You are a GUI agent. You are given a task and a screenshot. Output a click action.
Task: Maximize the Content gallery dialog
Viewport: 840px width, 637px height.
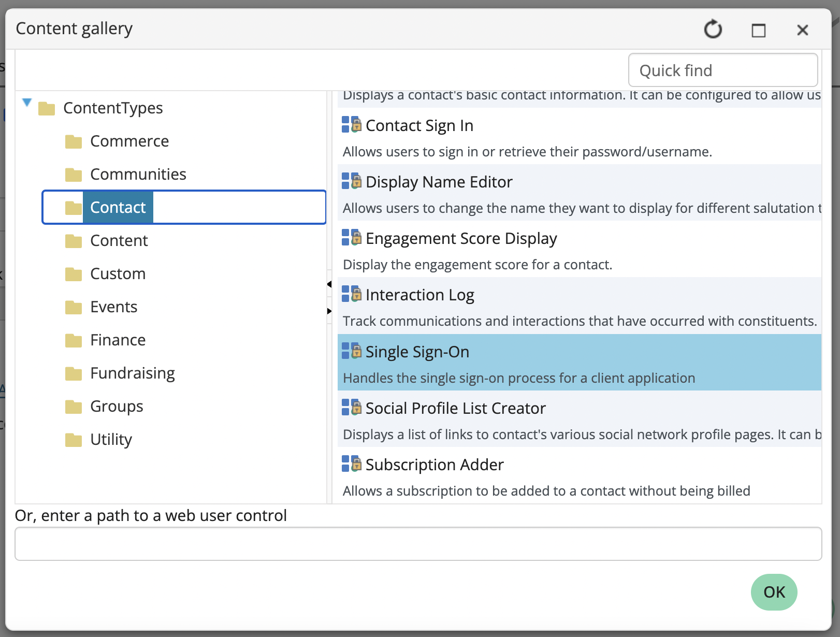(x=758, y=30)
